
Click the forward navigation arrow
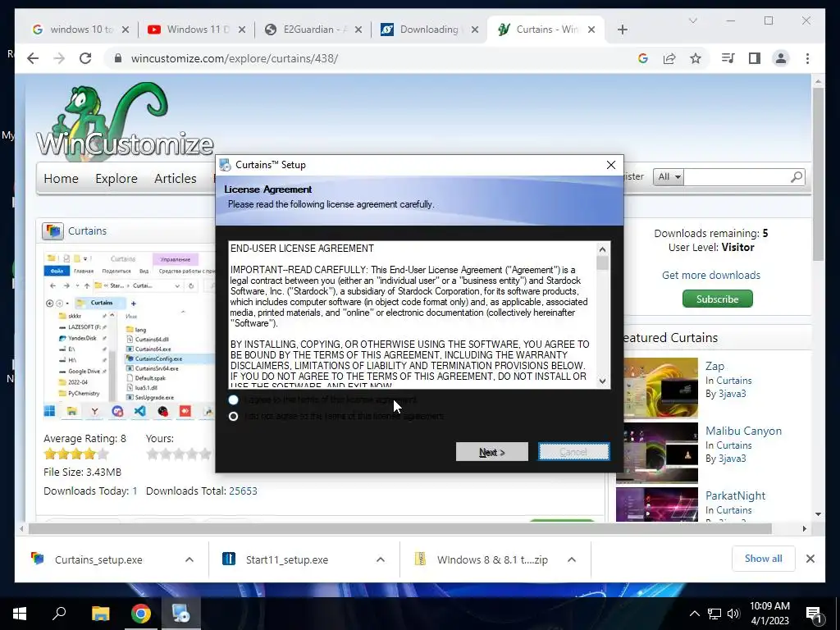point(59,58)
